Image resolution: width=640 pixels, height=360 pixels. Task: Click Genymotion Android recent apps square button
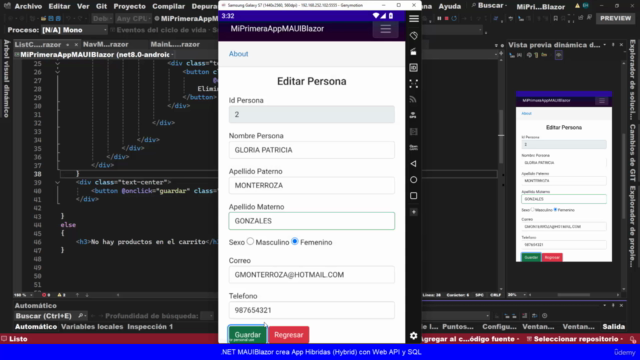pyautogui.click(x=413, y=196)
